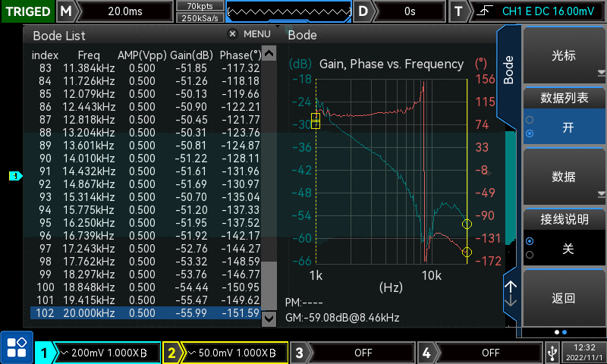The height and width of the screenshot is (364, 607).
Task: Close the Bode List panel
Action: [x=232, y=34]
